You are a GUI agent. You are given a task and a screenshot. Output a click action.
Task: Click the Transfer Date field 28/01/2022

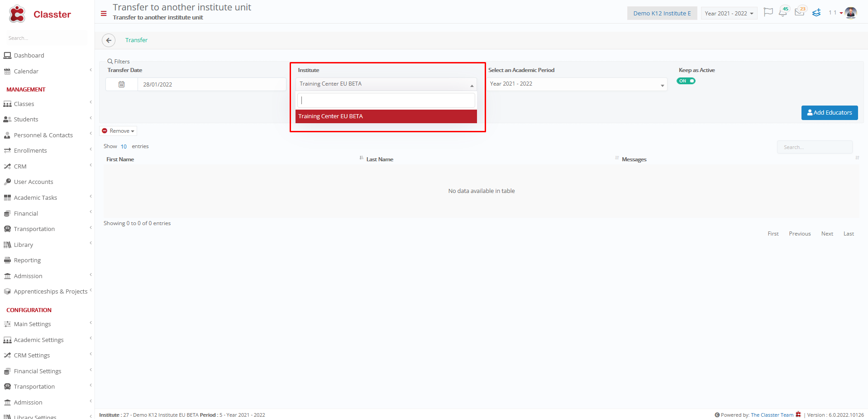[212, 84]
